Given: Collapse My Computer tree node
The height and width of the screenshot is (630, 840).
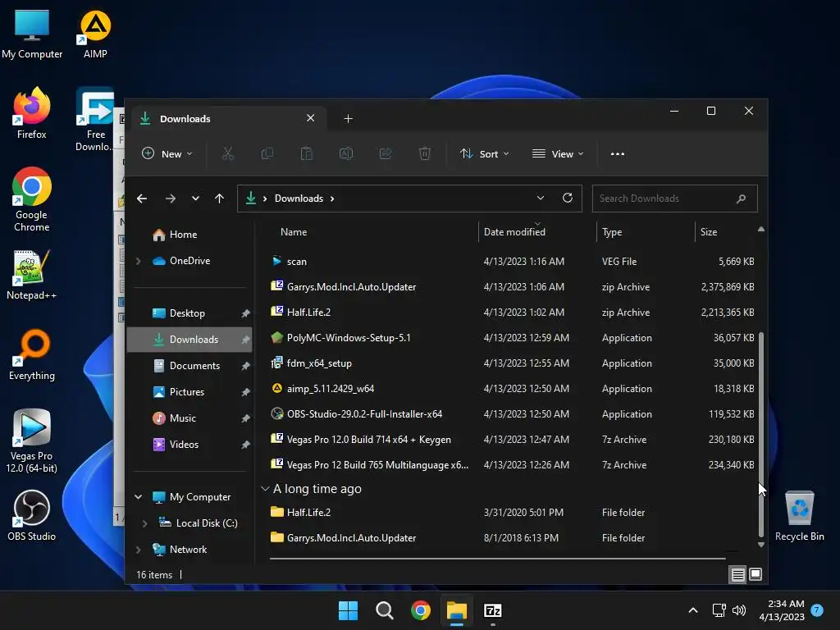Looking at the screenshot, I should pyautogui.click(x=138, y=497).
